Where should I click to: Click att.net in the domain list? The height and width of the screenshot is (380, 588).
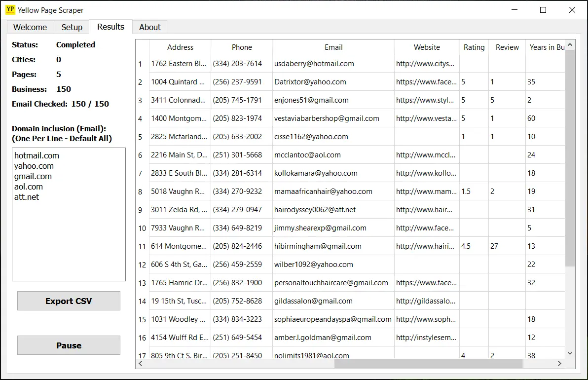coord(27,197)
